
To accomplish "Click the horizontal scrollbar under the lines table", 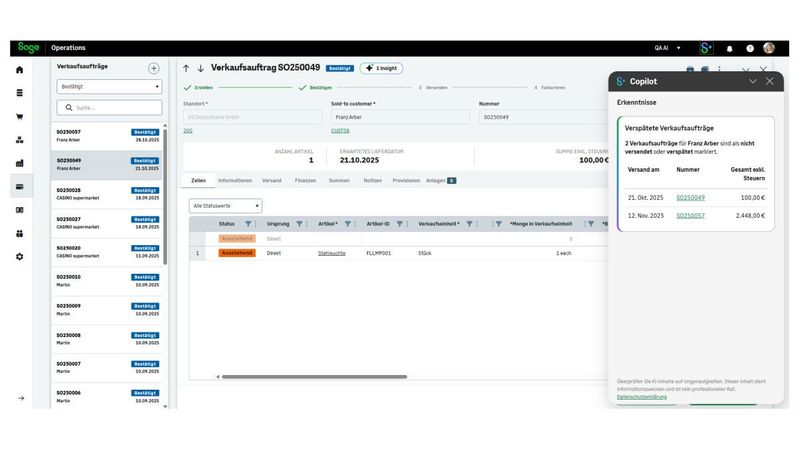I will pos(314,377).
